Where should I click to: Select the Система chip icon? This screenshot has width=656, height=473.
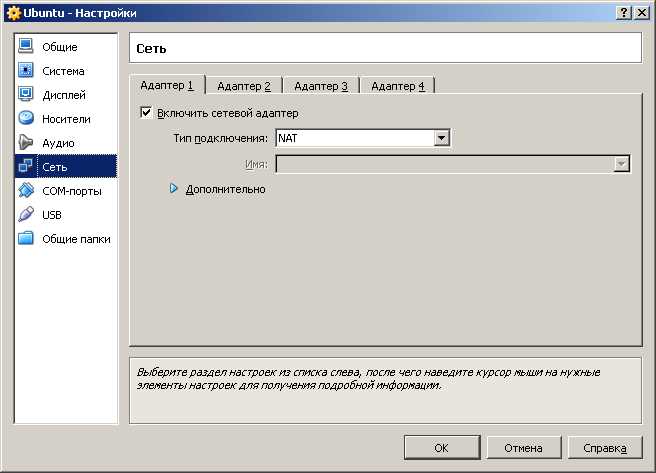click(26, 70)
